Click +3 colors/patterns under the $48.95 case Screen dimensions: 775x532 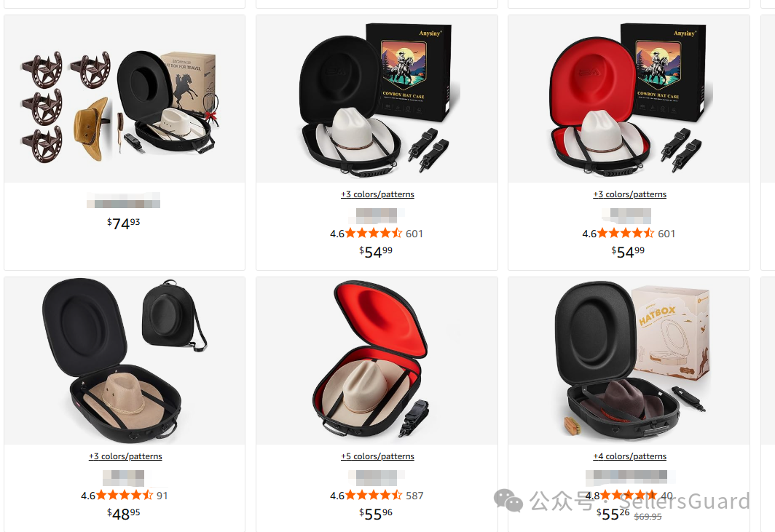click(x=125, y=456)
